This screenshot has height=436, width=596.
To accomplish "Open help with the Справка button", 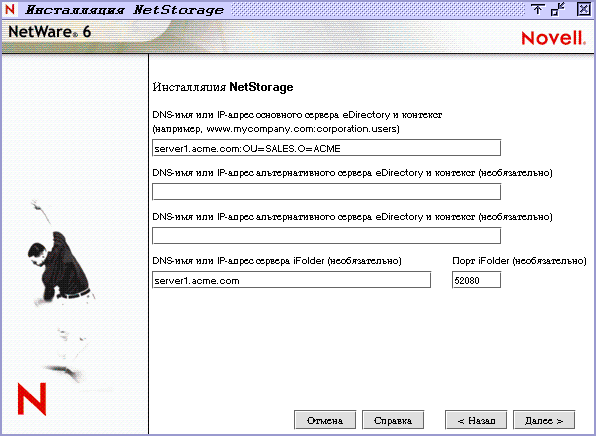I will 393,420.
